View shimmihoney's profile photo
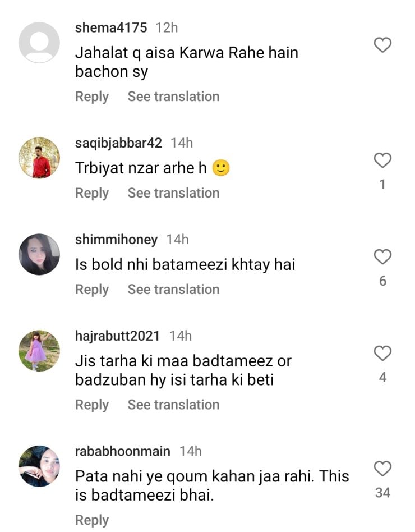The height and width of the screenshot is (532, 415). pyautogui.click(x=39, y=254)
